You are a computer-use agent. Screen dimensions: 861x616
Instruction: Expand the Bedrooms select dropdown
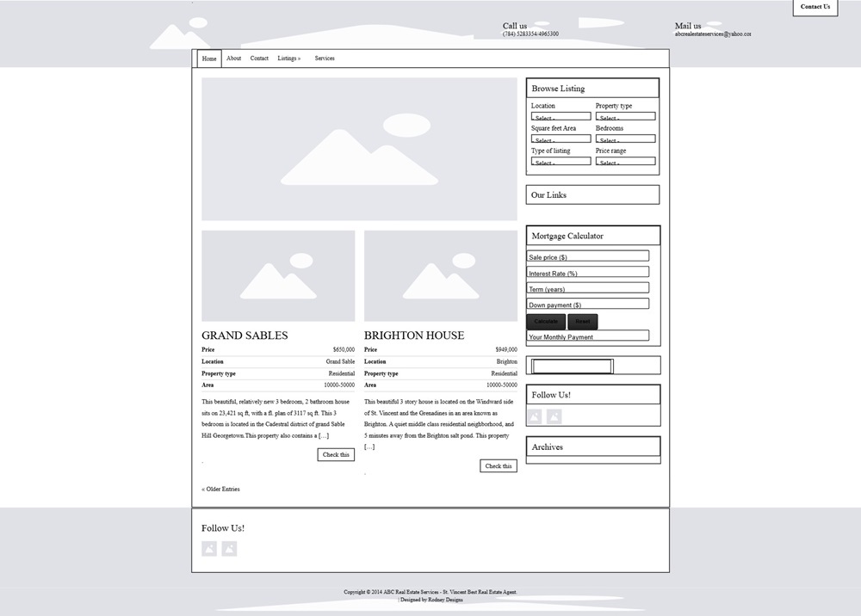coord(625,139)
